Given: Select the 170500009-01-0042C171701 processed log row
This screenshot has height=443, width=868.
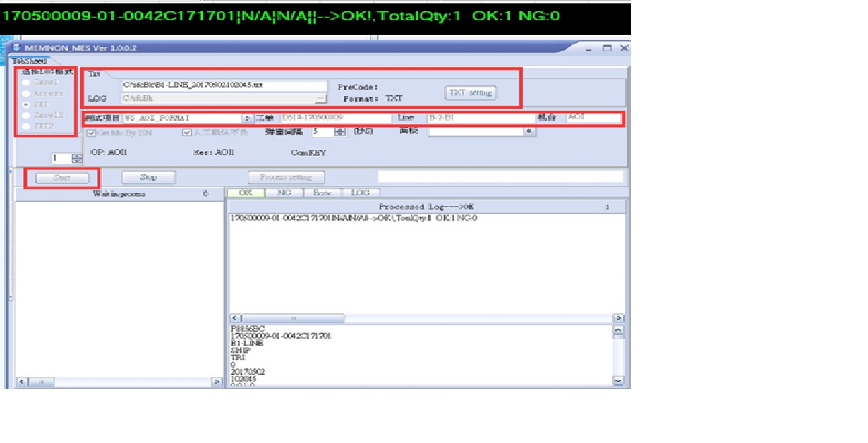Looking at the screenshot, I should pyautogui.click(x=355, y=218).
